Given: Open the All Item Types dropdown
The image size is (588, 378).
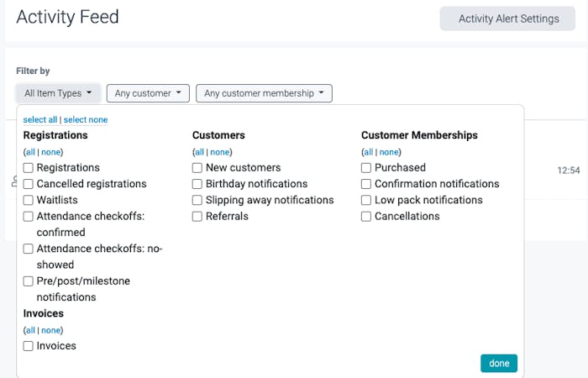Looking at the screenshot, I should [58, 93].
